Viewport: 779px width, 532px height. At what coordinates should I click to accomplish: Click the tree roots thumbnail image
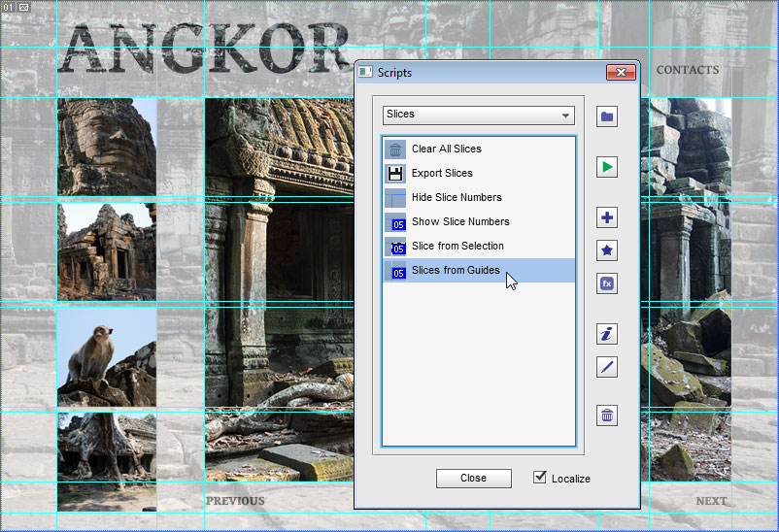107,462
